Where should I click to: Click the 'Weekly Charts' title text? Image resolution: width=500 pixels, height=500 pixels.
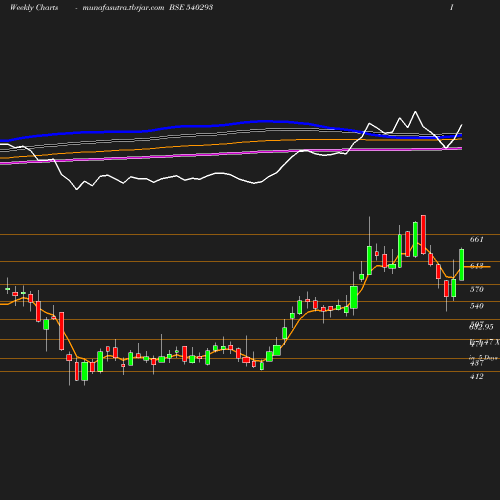(x=34, y=8)
